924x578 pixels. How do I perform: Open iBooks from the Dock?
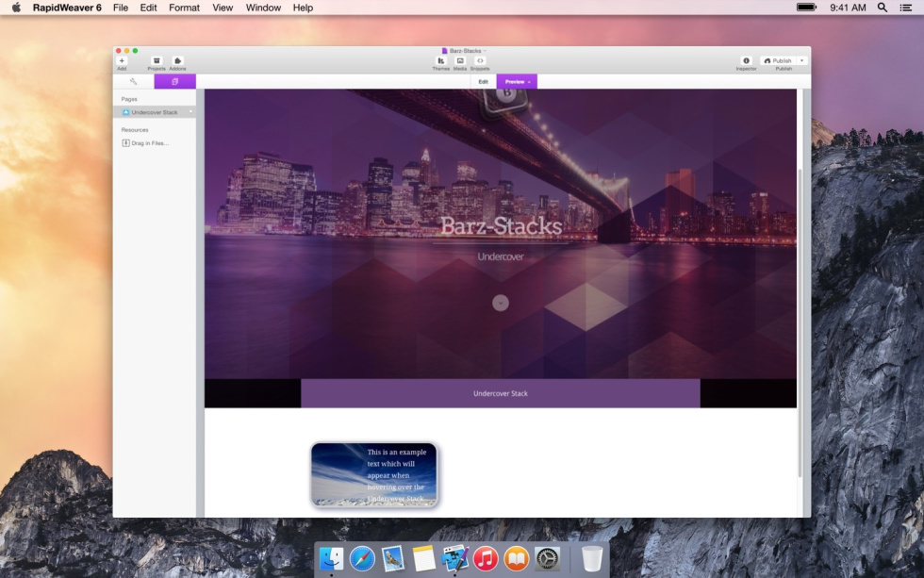(x=517, y=558)
